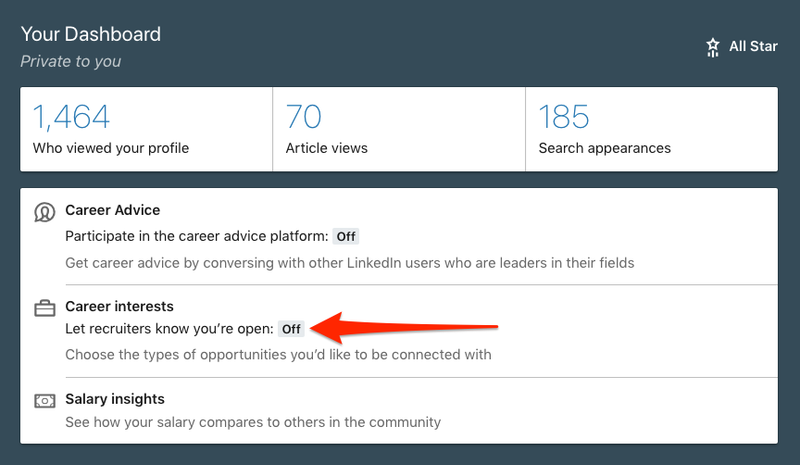
Task: Click the 70 article views number
Action: pyautogui.click(x=304, y=117)
